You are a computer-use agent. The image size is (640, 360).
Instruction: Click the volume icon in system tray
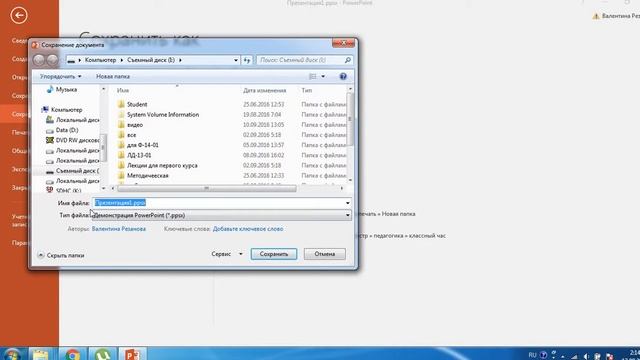(587, 356)
